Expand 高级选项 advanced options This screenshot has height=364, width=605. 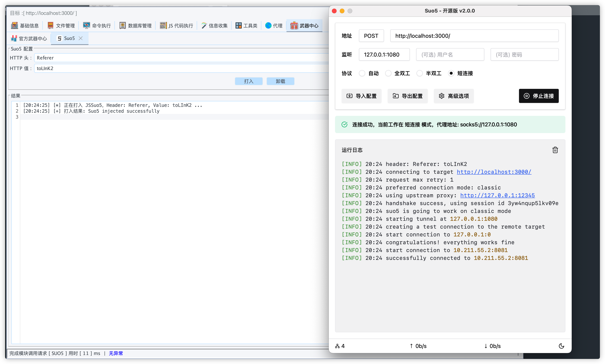[x=454, y=96]
